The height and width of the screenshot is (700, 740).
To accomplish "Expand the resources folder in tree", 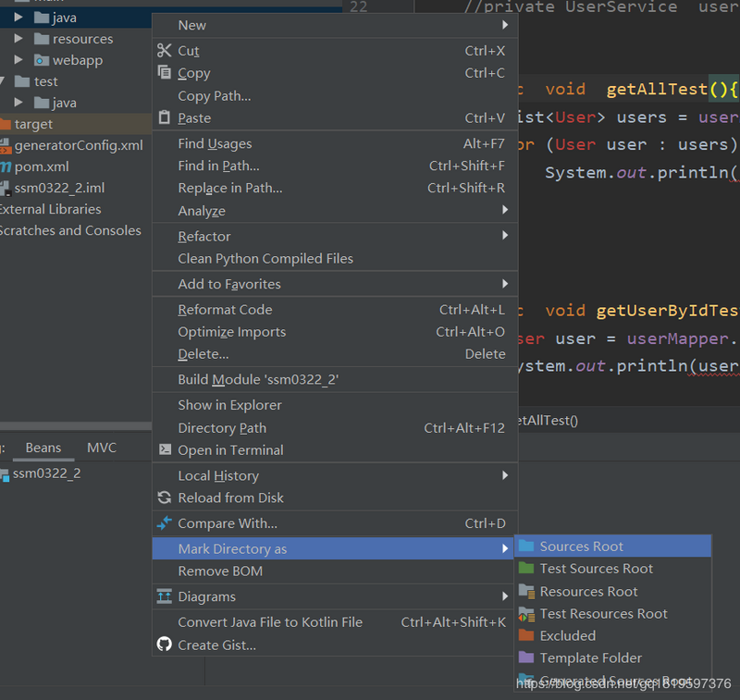I will point(19,39).
